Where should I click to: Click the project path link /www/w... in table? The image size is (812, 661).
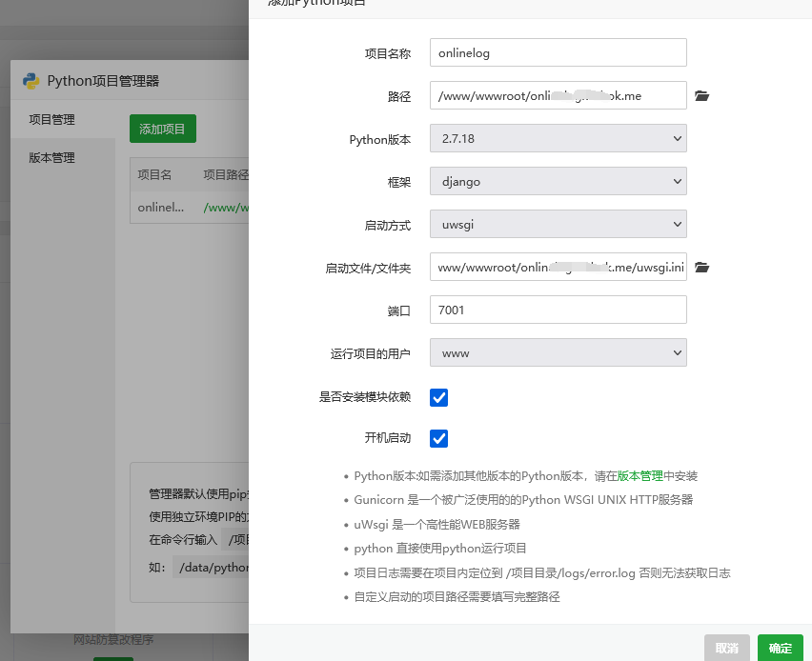pyautogui.click(x=226, y=208)
